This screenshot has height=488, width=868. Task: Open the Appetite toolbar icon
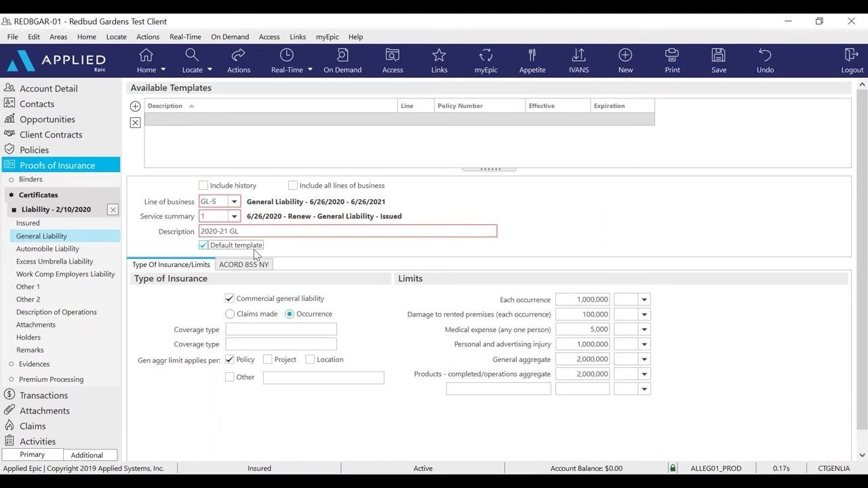532,56
